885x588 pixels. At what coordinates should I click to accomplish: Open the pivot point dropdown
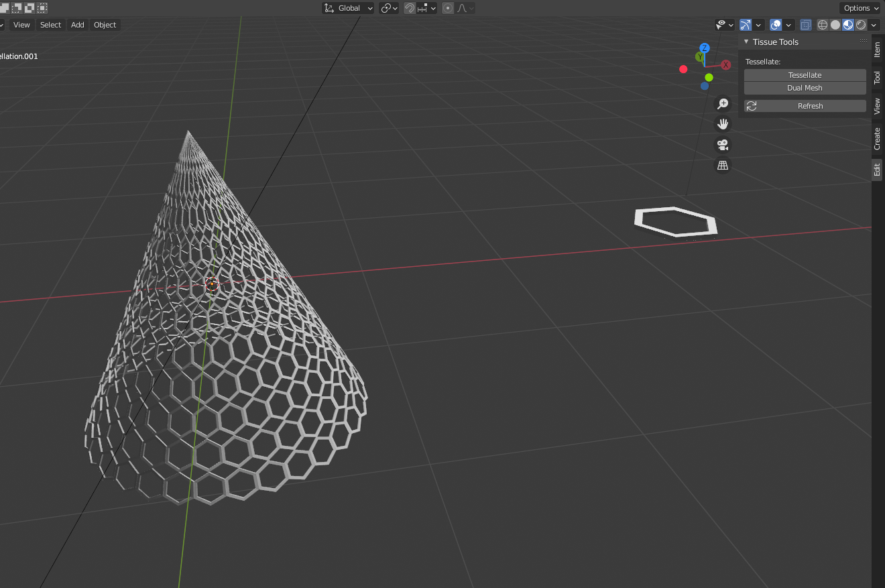[389, 8]
